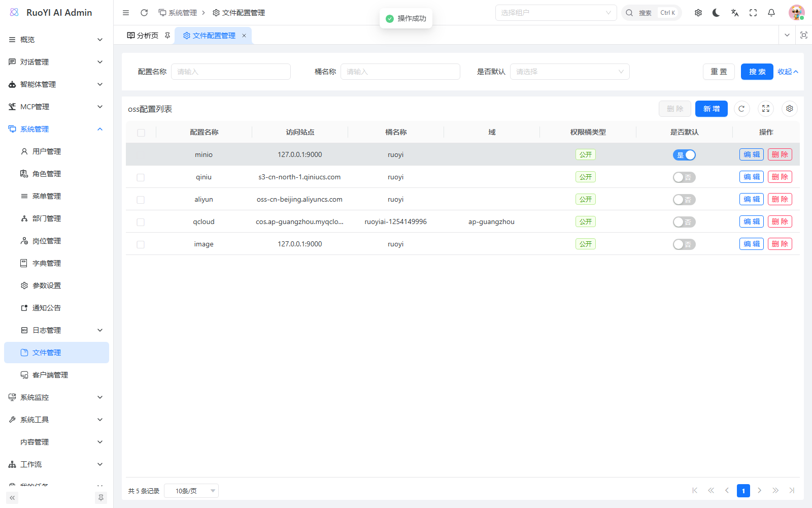Open the tenant selection dropdown

coord(556,13)
